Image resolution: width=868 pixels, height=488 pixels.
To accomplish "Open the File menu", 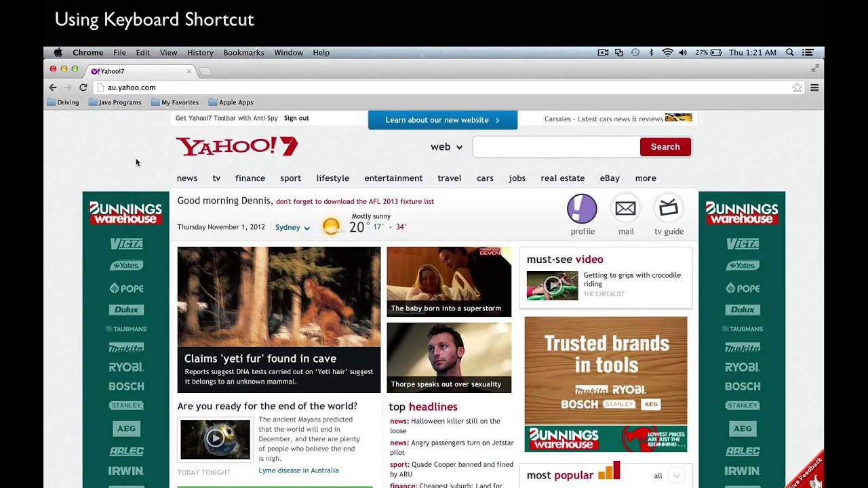I will (119, 52).
